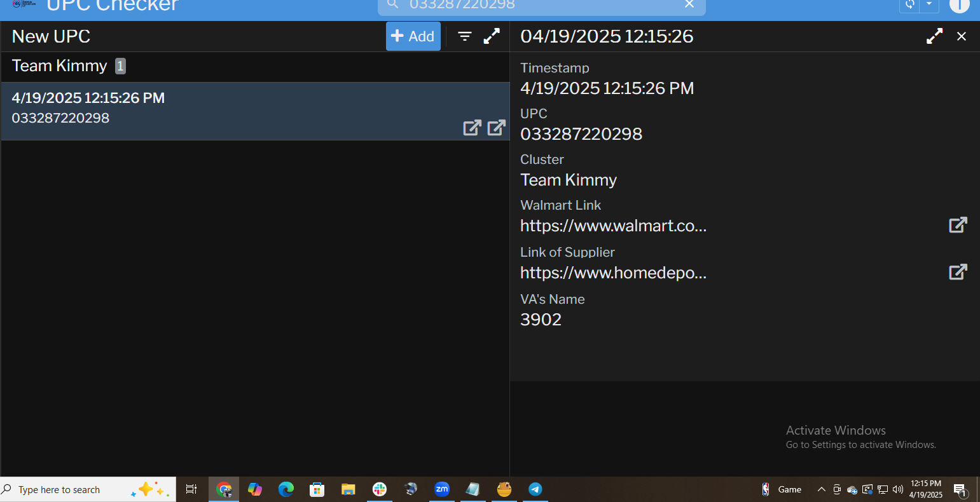This screenshot has width=980, height=502.
Task: Expand the New UPC list to full screen
Action: pos(492,36)
